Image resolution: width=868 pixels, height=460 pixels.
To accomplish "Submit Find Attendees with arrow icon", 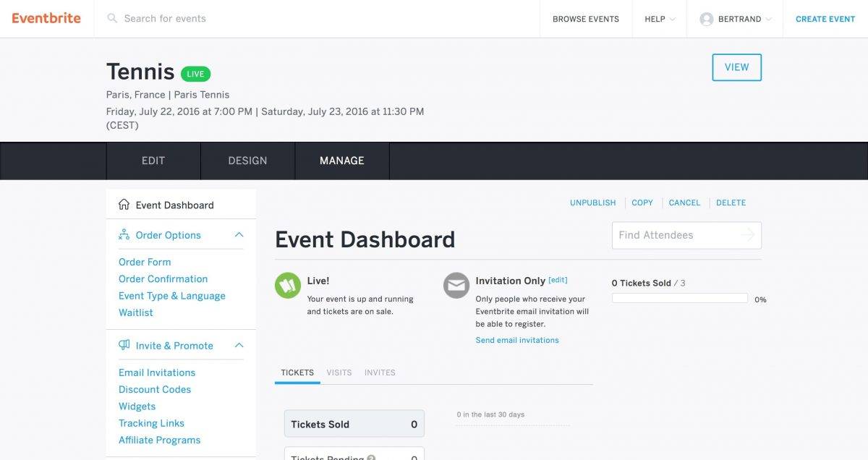I will point(747,235).
